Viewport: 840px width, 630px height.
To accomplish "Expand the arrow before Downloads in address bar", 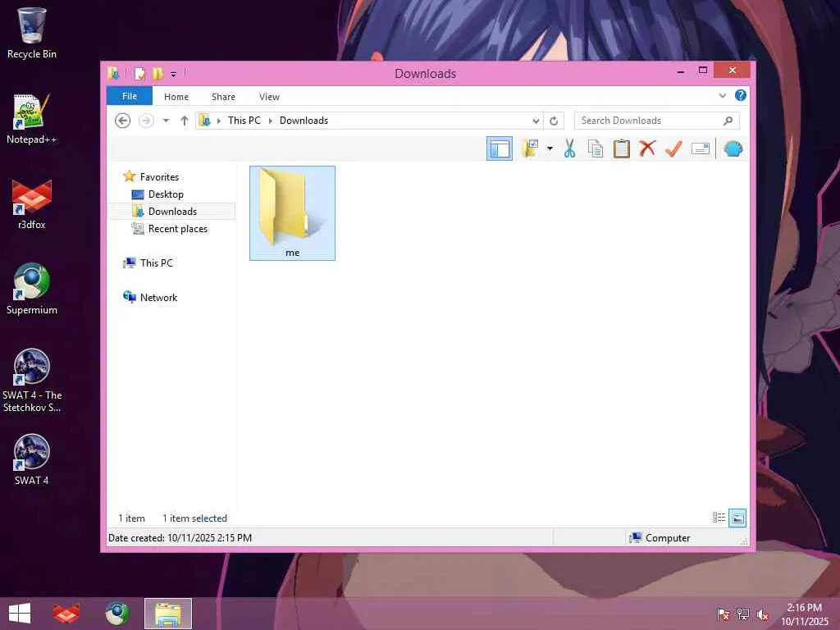I will (x=270, y=121).
